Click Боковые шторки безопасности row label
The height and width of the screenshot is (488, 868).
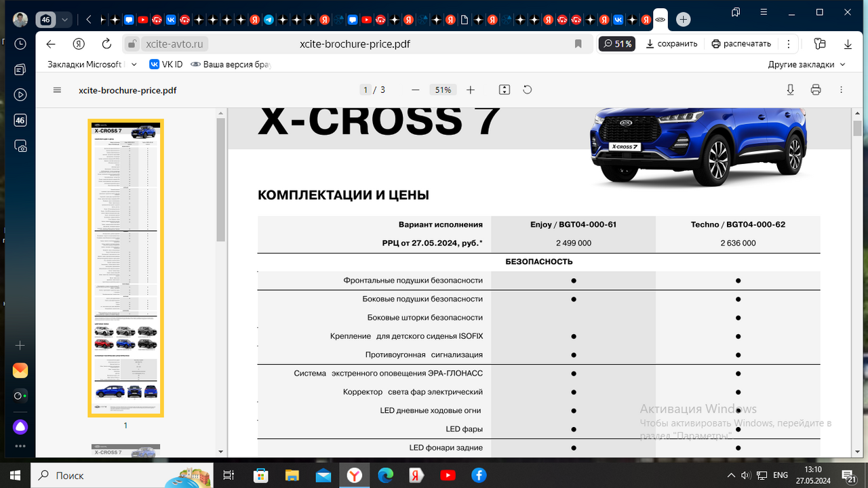425,317
